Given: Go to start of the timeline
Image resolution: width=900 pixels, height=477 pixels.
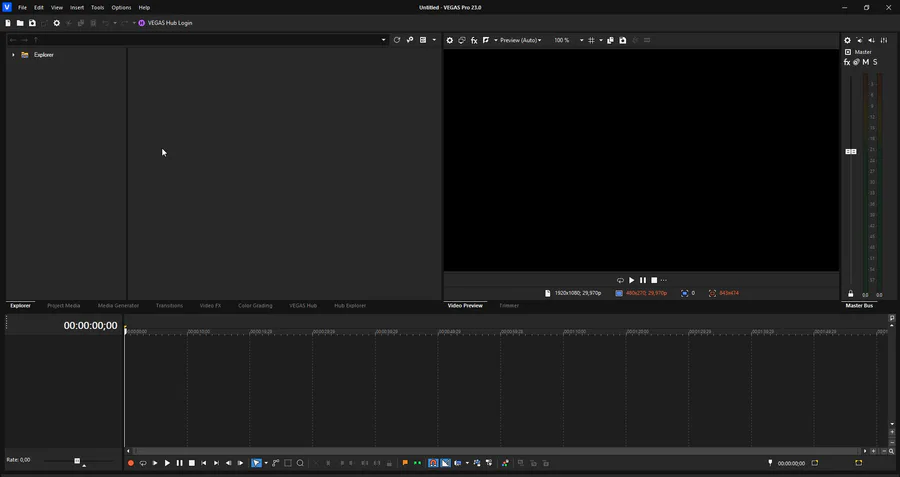Looking at the screenshot, I should point(204,463).
